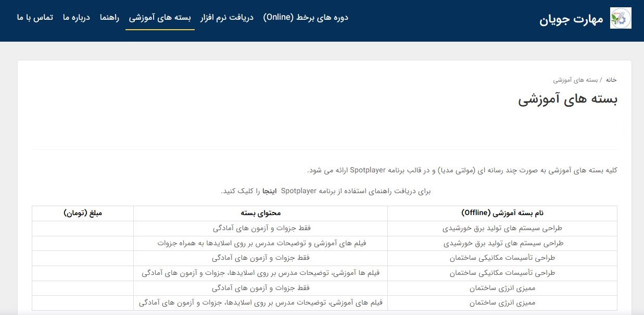This screenshot has height=315, width=644.
Task: Select first طراحی تأسیسات مکانیکی ساختمان row
Action: click(325, 258)
